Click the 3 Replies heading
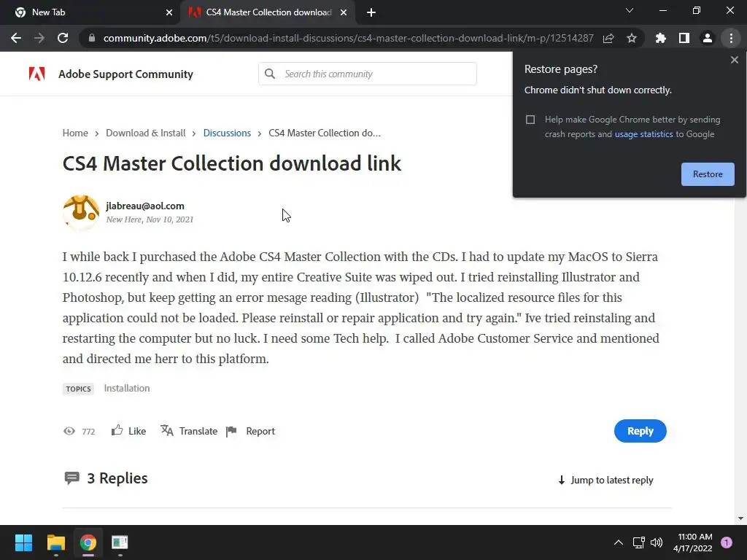The width and height of the screenshot is (747, 560). pos(117,478)
